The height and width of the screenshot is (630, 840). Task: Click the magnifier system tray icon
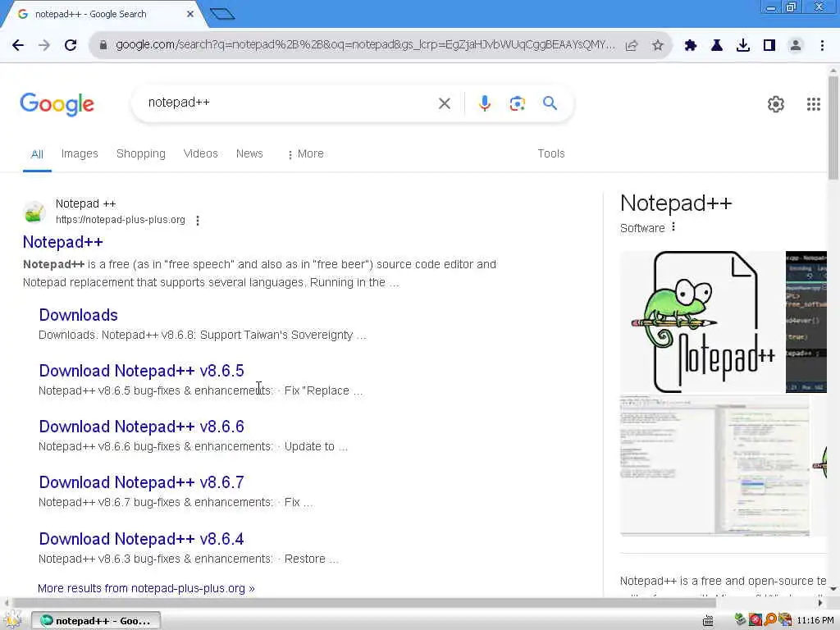tap(769, 620)
